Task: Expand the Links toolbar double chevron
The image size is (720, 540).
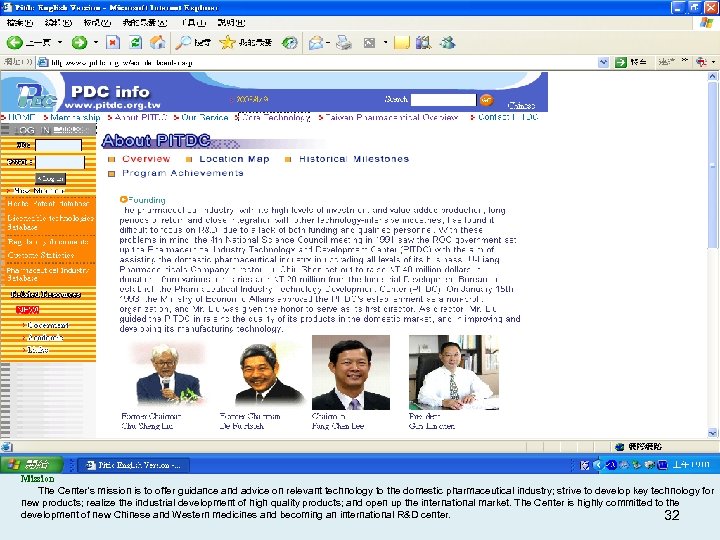Action: [685, 60]
